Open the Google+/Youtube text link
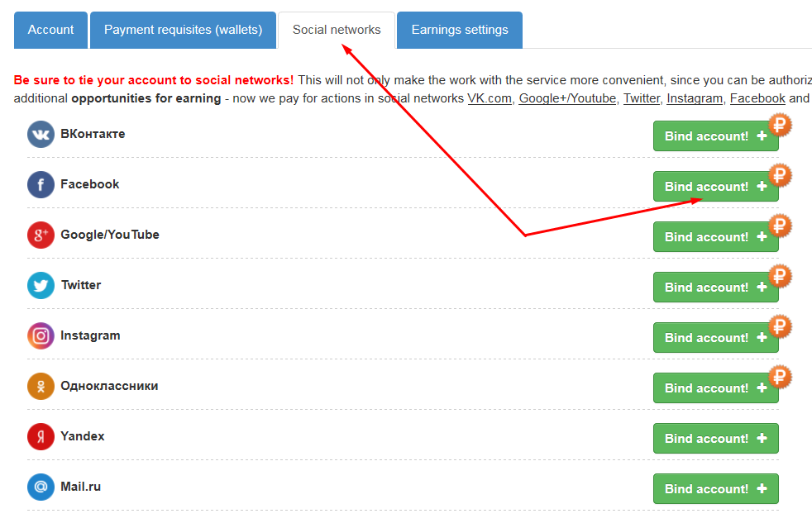This screenshot has height=523, width=812. click(567, 98)
